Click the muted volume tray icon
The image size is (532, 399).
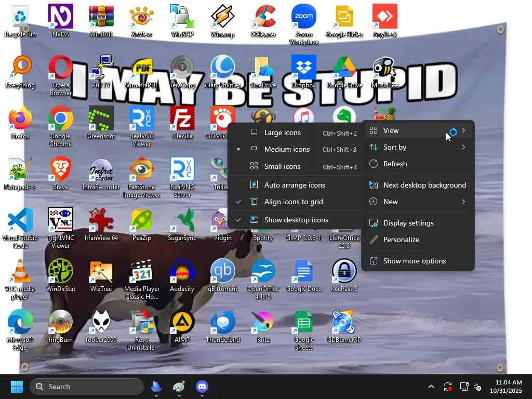[x=478, y=387]
